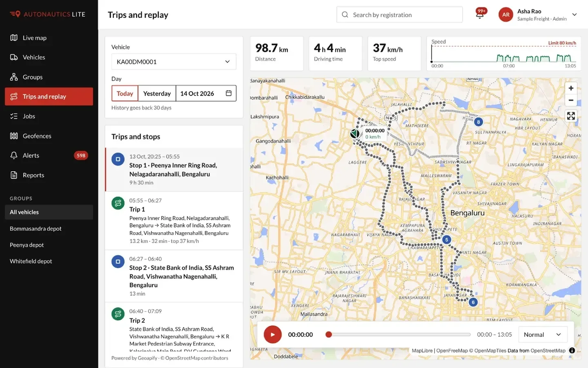Pick the 14 Oct 2026 date field

click(x=206, y=93)
